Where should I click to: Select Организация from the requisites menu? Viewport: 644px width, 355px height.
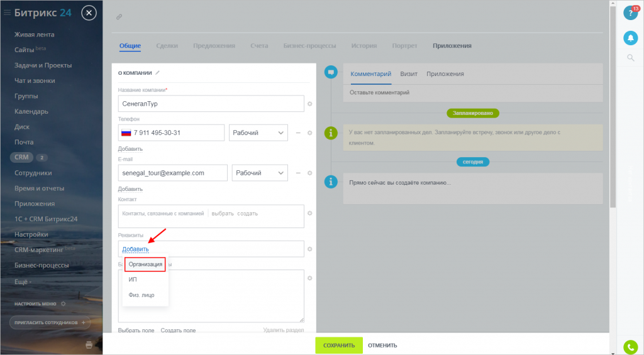tap(145, 265)
